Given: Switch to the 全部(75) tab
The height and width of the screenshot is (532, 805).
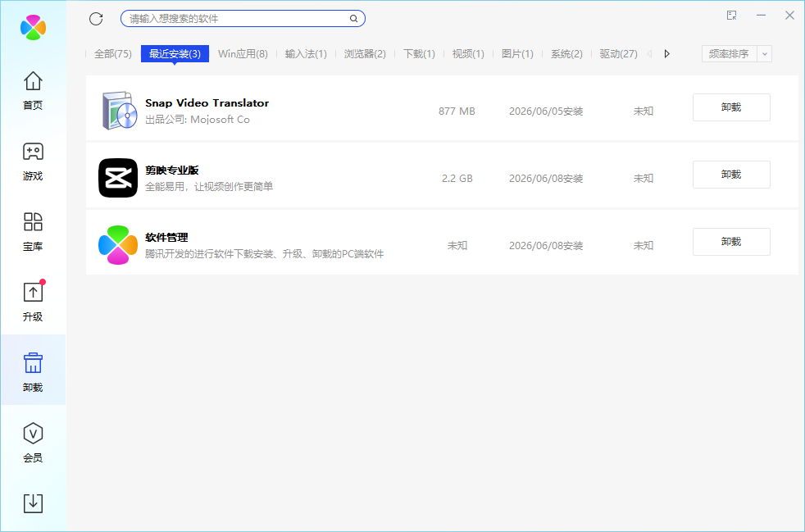Looking at the screenshot, I should pyautogui.click(x=113, y=53).
